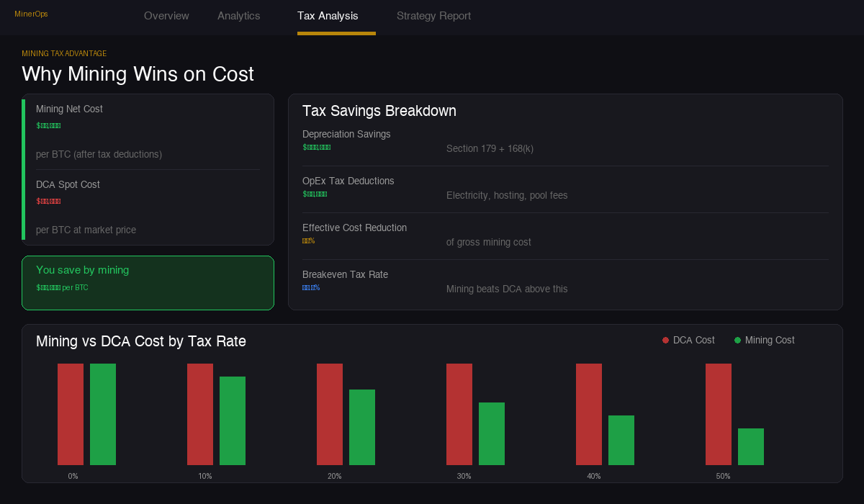Image resolution: width=864 pixels, height=504 pixels.
Task: Click the savings amount per BTC value
Action: pyautogui.click(x=62, y=287)
